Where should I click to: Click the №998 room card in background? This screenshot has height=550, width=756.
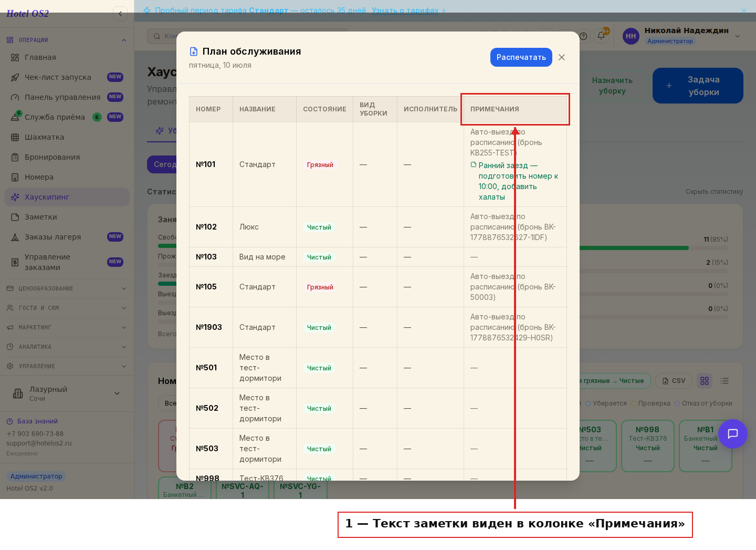click(x=648, y=445)
